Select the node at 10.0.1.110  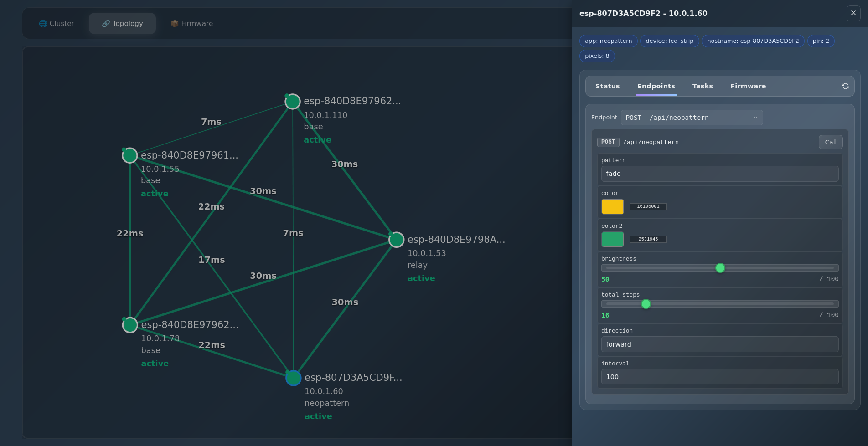(x=293, y=102)
